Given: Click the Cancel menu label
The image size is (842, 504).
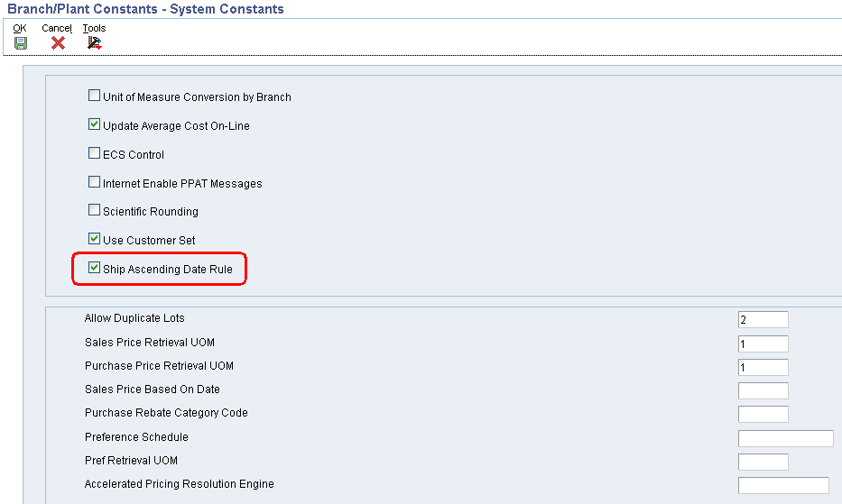Looking at the screenshot, I should (x=57, y=28).
